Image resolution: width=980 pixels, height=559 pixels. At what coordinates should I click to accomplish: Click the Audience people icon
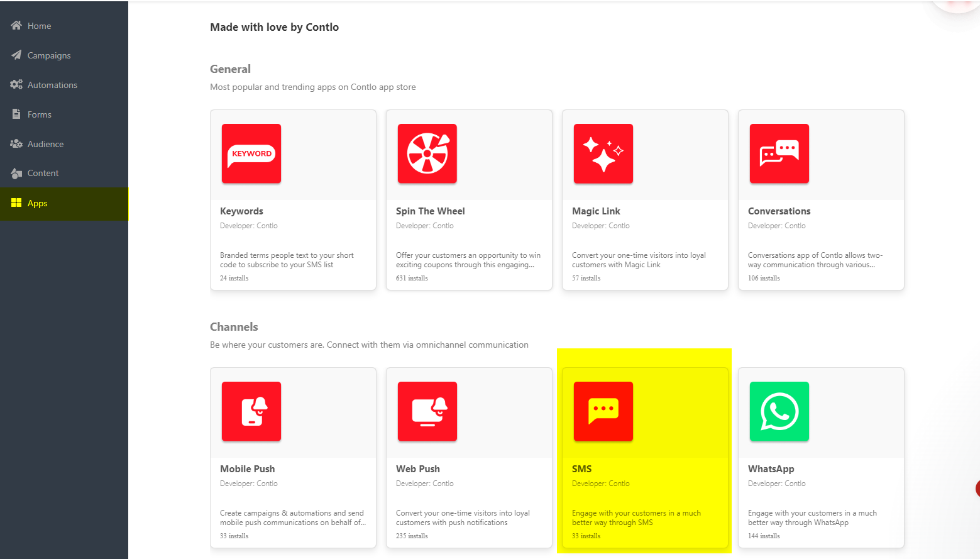(16, 144)
